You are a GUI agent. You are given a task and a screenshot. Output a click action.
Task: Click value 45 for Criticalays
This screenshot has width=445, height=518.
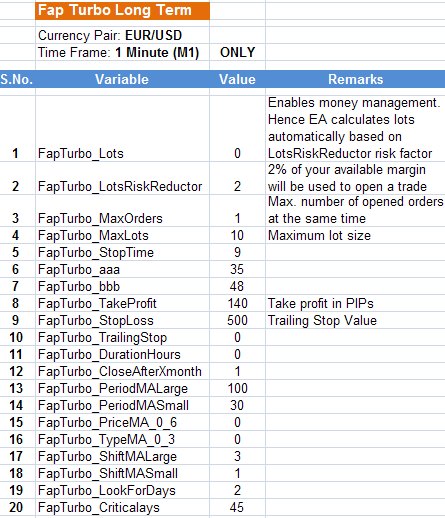[x=237, y=507]
